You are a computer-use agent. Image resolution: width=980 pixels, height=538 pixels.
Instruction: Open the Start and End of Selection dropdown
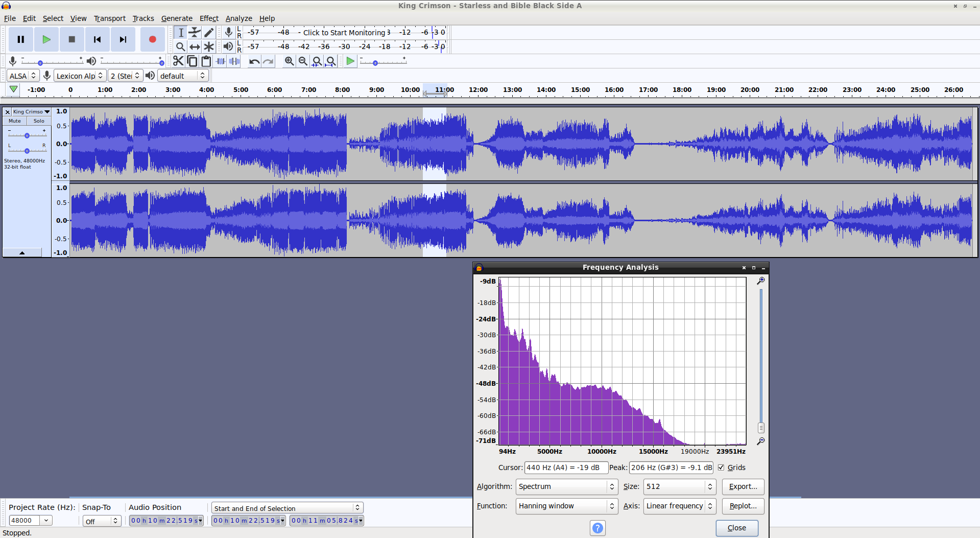pos(287,508)
